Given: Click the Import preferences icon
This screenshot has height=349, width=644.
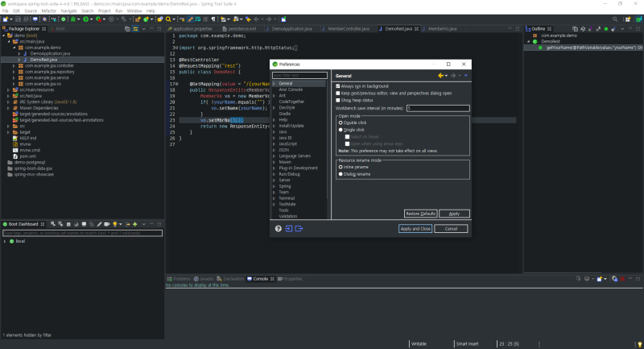Looking at the screenshot, I should pos(288,229).
